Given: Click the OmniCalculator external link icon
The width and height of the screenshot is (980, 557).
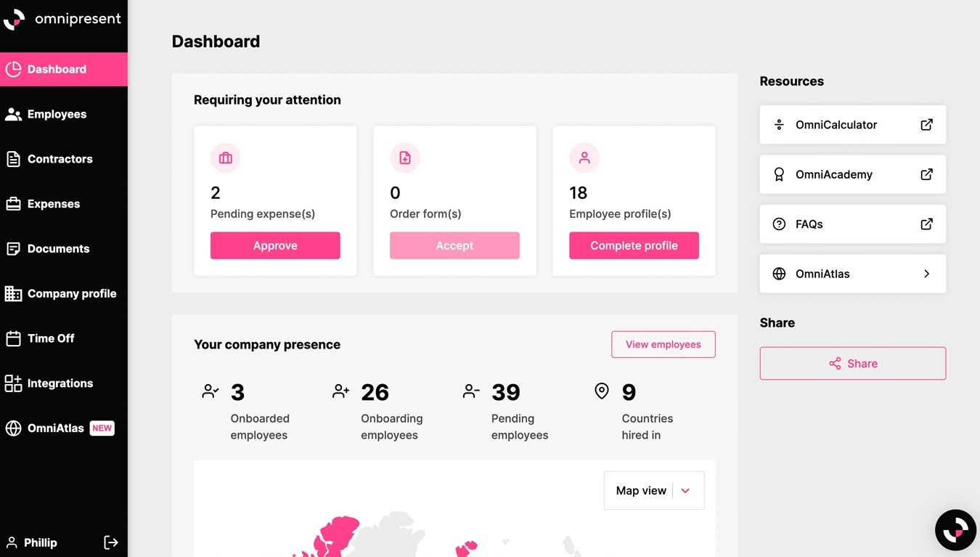Looking at the screenshot, I should 926,125.
